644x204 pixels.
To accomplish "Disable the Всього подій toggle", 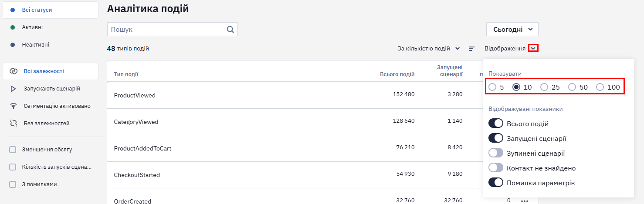I will 496,124.
